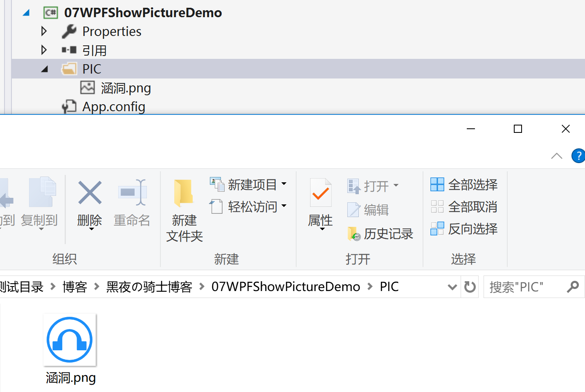This screenshot has height=392, width=585.
Task: Click the blue help question mark button
Action: click(578, 156)
